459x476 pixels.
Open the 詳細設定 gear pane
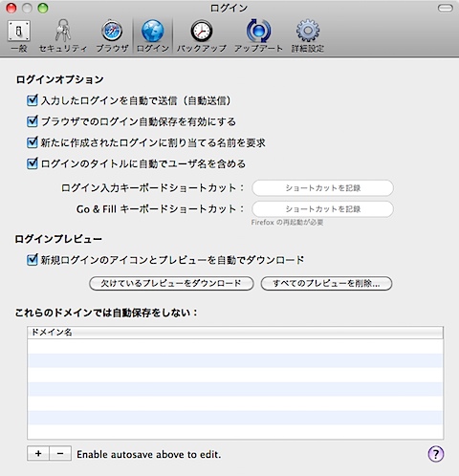pyautogui.click(x=308, y=35)
